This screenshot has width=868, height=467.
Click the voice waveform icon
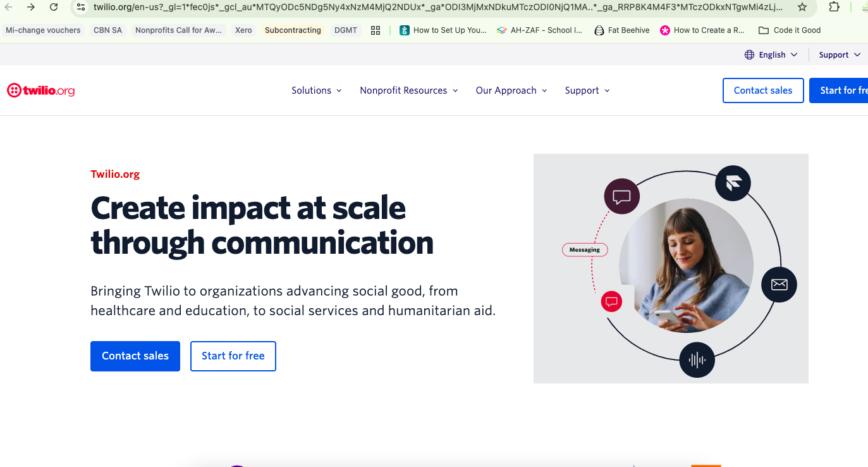(697, 360)
